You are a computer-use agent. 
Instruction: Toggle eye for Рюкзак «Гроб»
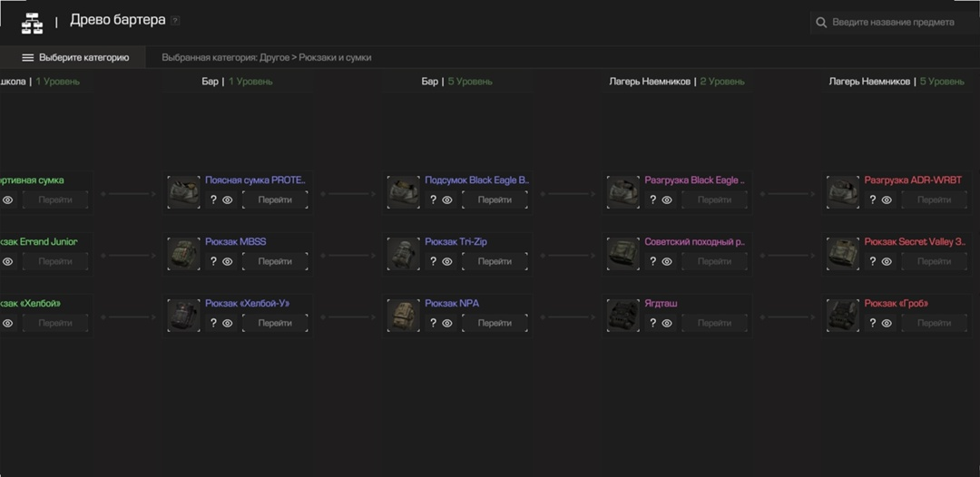tap(887, 323)
